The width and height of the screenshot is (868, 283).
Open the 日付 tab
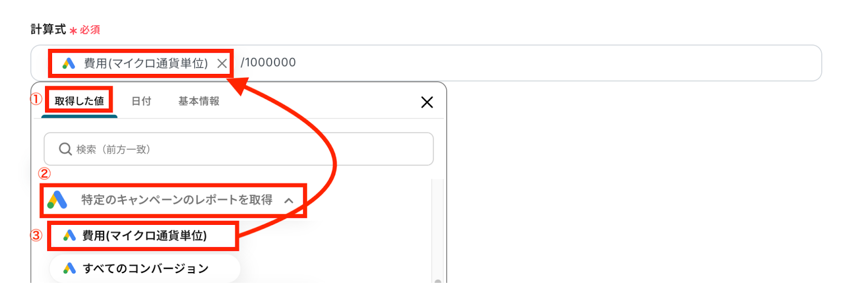(142, 101)
